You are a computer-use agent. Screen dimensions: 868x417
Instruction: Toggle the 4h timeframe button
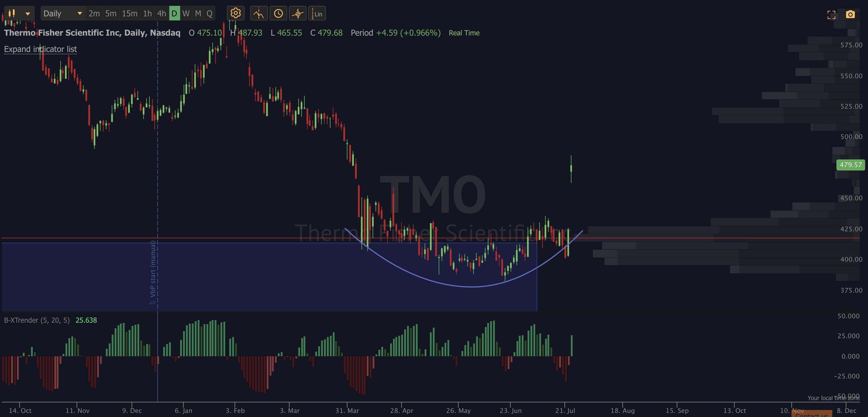tap(162, 13)
